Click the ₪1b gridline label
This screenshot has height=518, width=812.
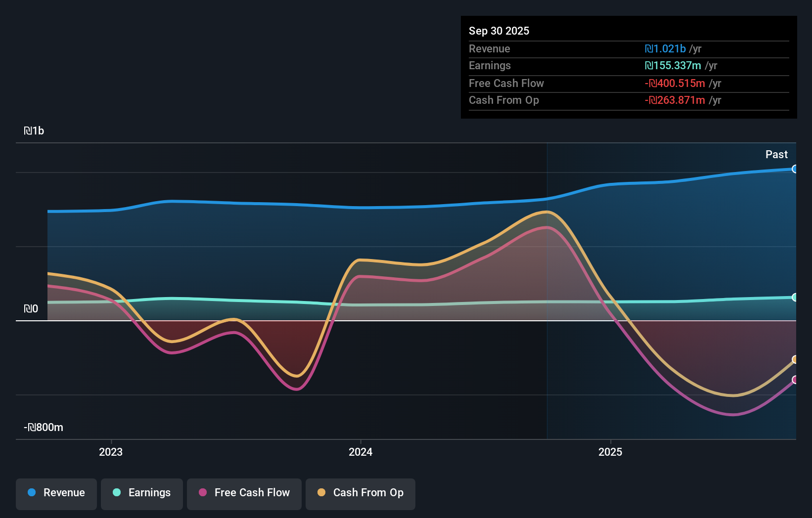click(35, 131)
